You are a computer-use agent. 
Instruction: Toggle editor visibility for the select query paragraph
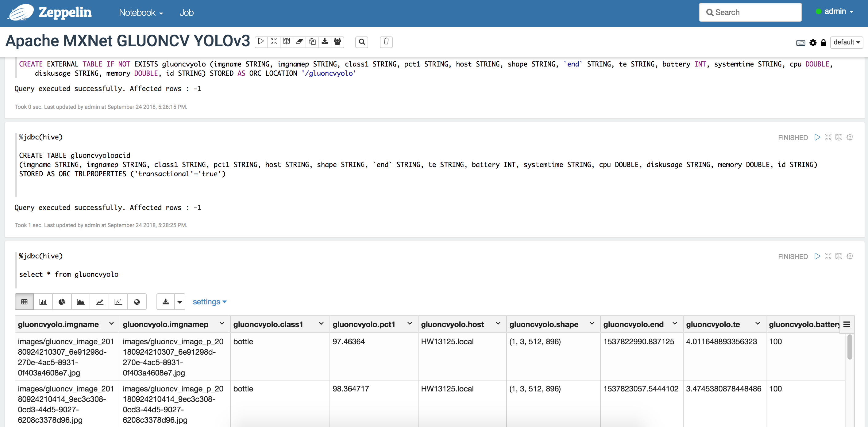pyautogui.click(x=828, y=256)
